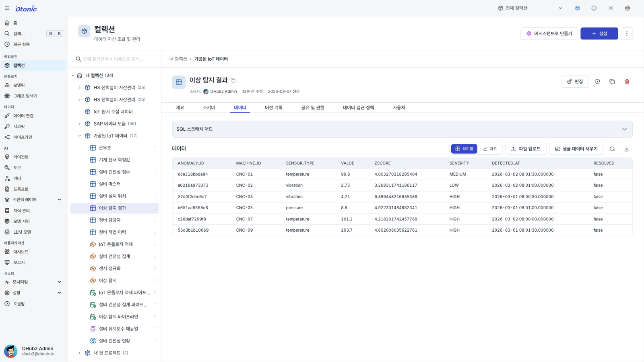This screenshot has height=362, width=644.
Task: Expand the 시맨틱 레이어 menu
Action: click(33, 200)
